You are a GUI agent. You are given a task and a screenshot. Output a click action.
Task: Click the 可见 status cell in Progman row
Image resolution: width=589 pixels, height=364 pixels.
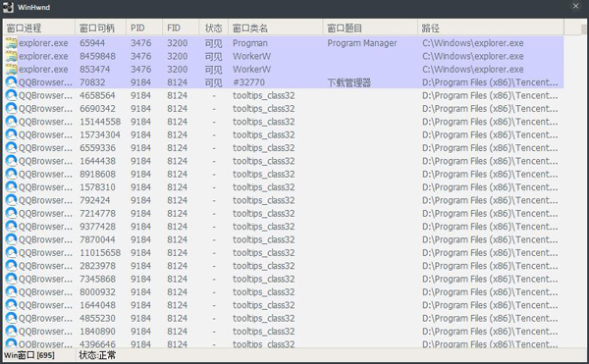[x=213, y=43]
